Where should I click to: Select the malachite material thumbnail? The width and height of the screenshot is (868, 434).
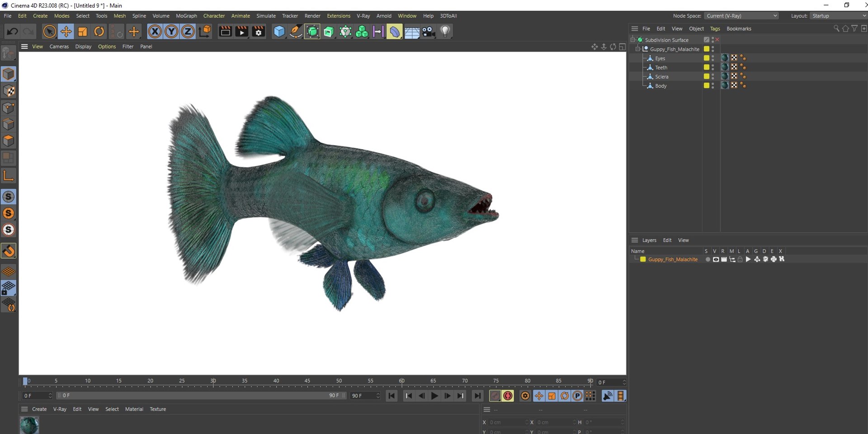pyautogui.click(x=29, y=425)
